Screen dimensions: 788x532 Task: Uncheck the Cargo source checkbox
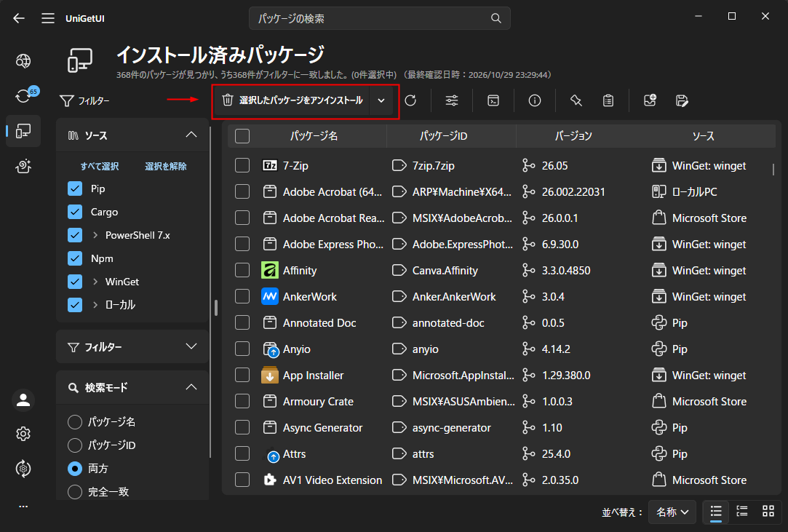point(75,212)
